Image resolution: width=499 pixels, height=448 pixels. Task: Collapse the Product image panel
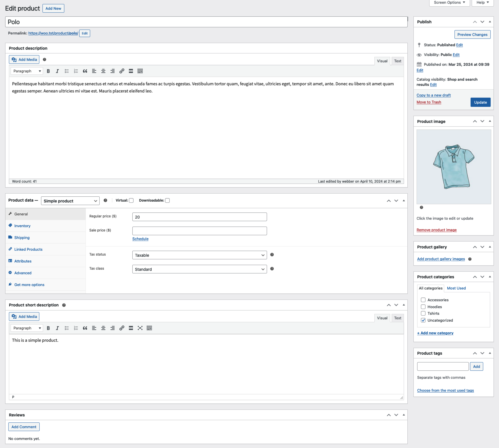(490, 121)
